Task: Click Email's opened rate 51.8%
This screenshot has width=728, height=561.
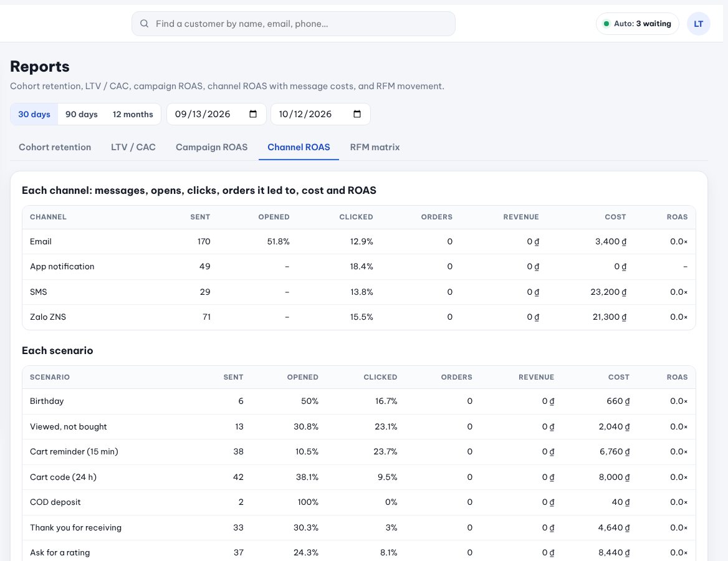Action: coord(279,241)
